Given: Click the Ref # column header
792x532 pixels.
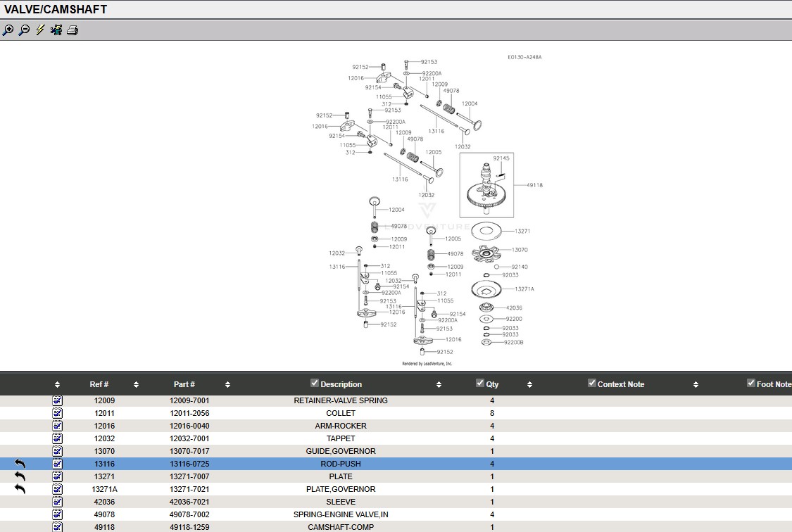Looking at the screenshot, I should (x=99, y=384).
